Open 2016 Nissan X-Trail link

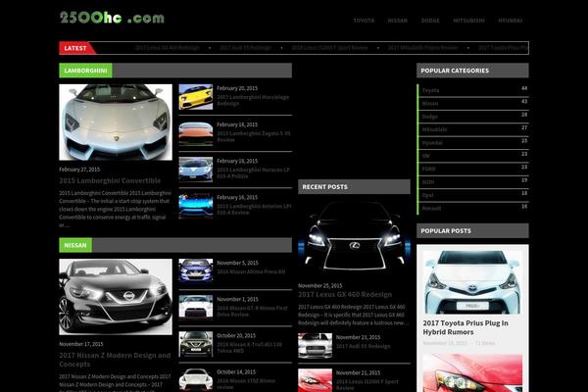click(249, 348)
